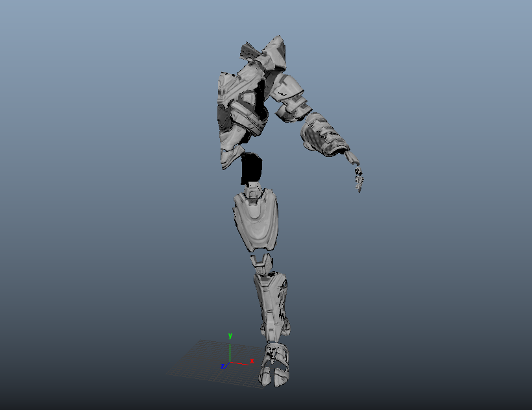The width and height of the screenshot is (532, 410).
Task: Select the black abdomen block mesh
Action: [x=251, y=169]
